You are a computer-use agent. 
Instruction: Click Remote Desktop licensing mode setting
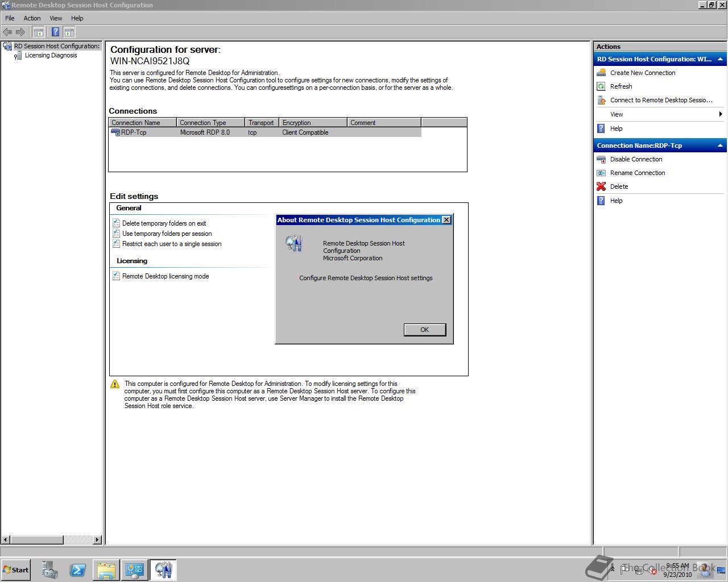tap(166, 276)
